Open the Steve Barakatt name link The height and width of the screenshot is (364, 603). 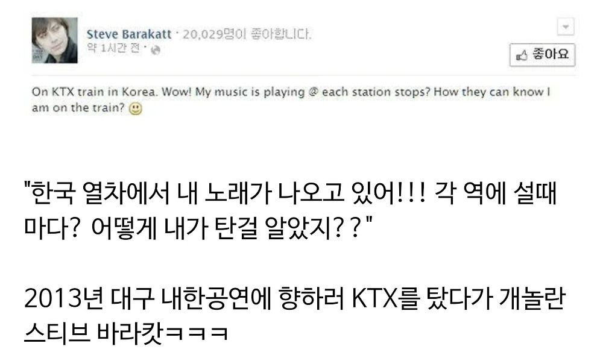(x=129, y=34)
